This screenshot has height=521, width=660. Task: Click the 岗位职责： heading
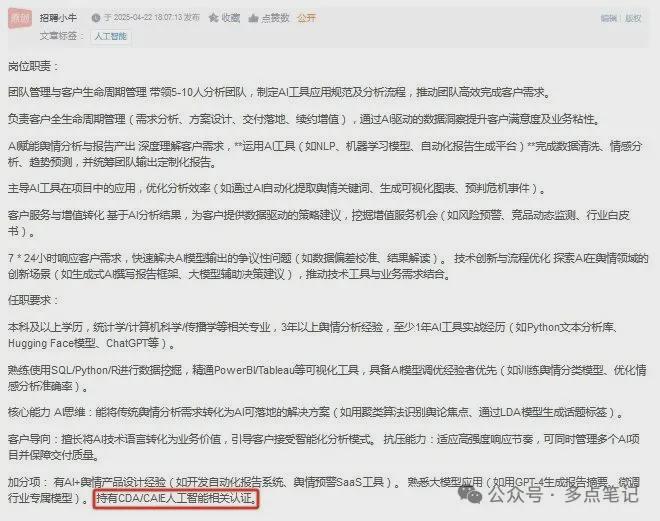click(x=34, y=66)
